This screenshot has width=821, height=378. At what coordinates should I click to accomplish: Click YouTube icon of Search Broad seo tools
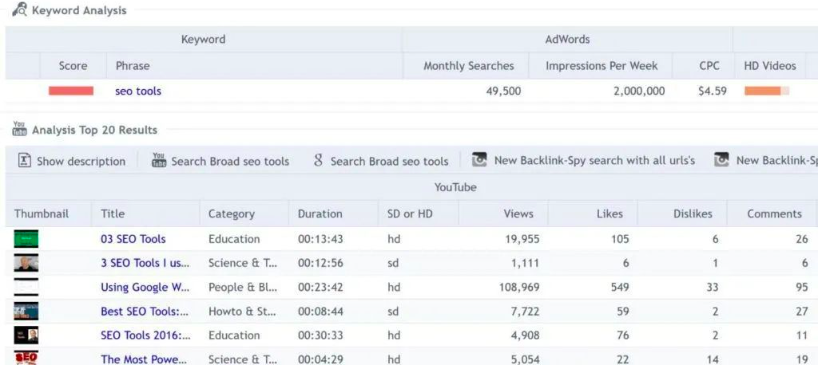point(159,160)
